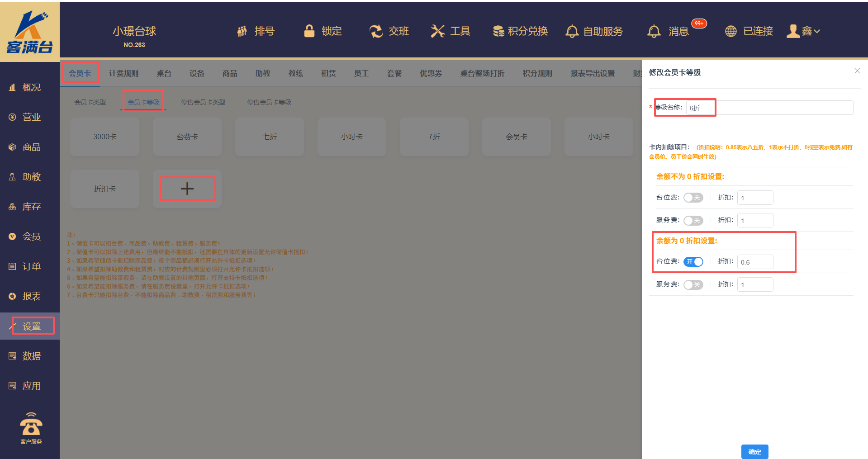Click the 确定 confirm button

pos(754,451)
